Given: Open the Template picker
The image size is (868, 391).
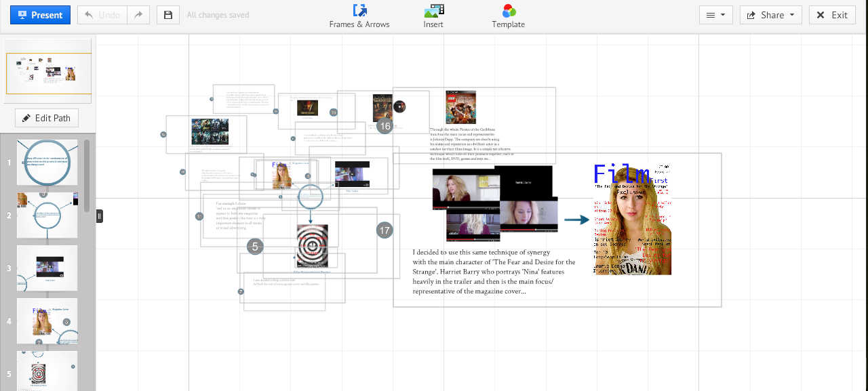Looking at the screenshot, I should pyautogui.click(x=509, y=16).
